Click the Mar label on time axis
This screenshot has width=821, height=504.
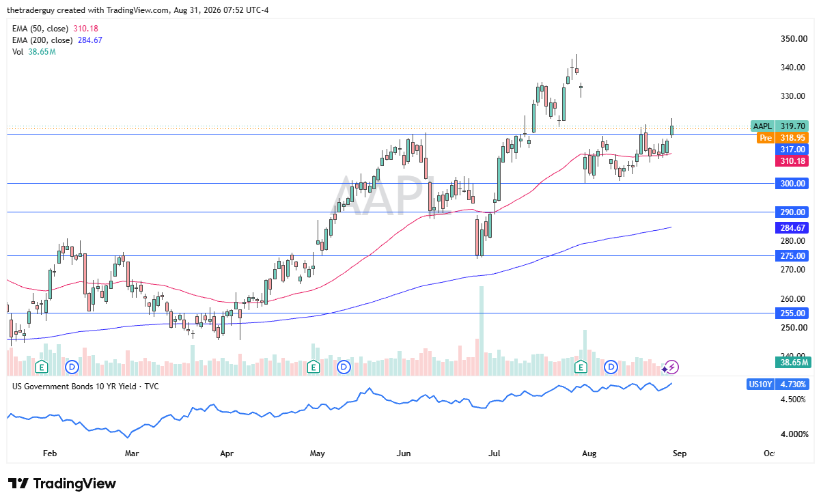(132, 453)
